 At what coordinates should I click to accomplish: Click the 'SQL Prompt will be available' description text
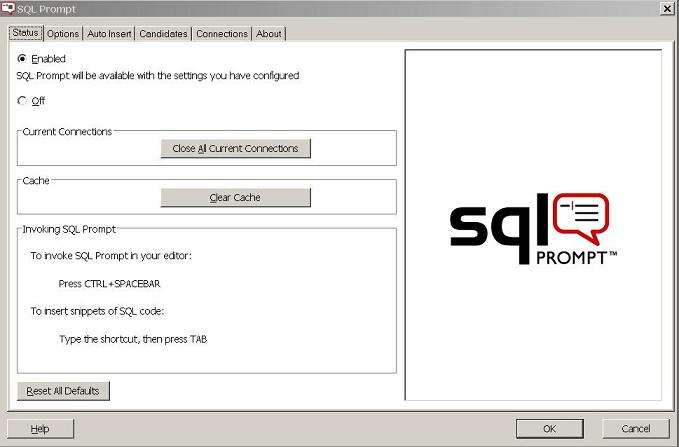coord(158,76)
